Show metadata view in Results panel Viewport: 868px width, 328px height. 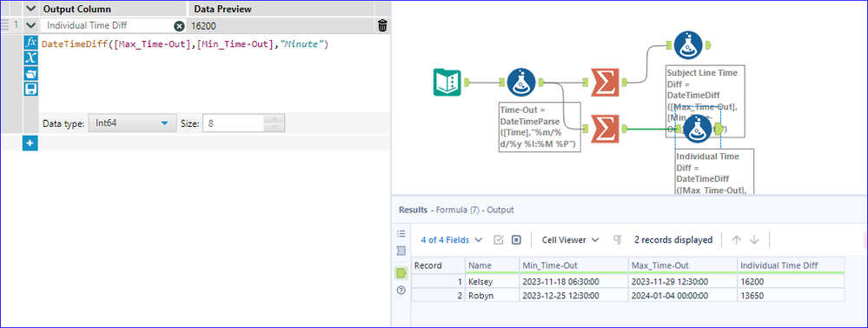401,251
